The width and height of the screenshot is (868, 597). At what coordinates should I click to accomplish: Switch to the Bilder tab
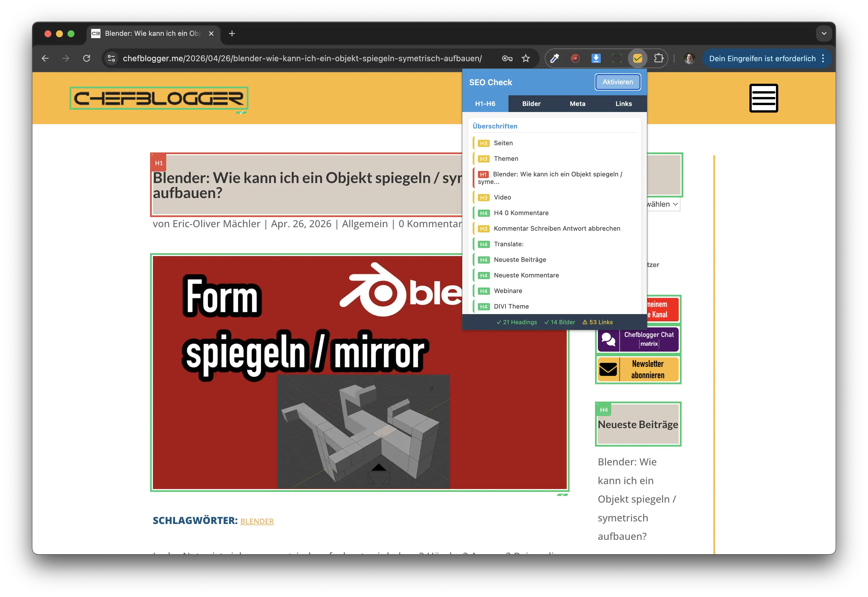tap(531, 104)
